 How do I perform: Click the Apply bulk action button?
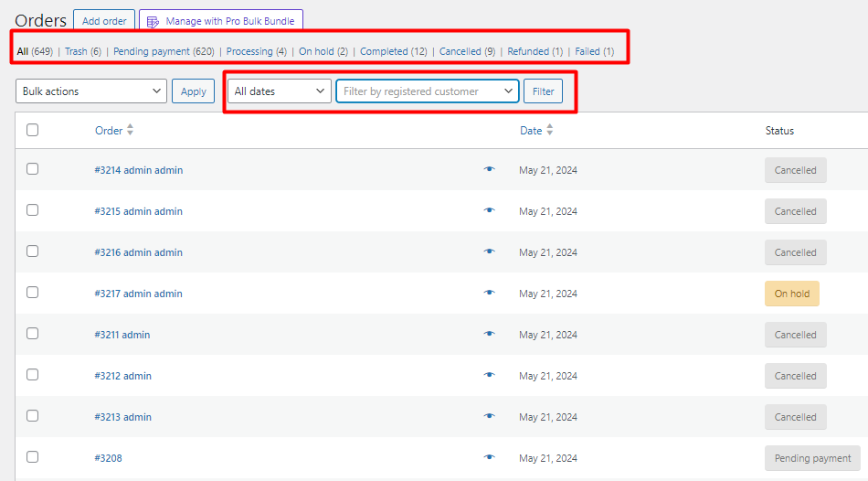pos(193,91)
